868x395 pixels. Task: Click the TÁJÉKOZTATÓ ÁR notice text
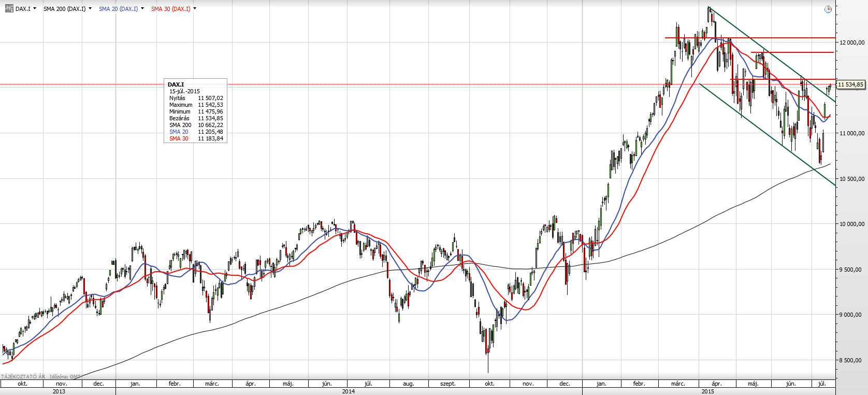tap(23, 376)
